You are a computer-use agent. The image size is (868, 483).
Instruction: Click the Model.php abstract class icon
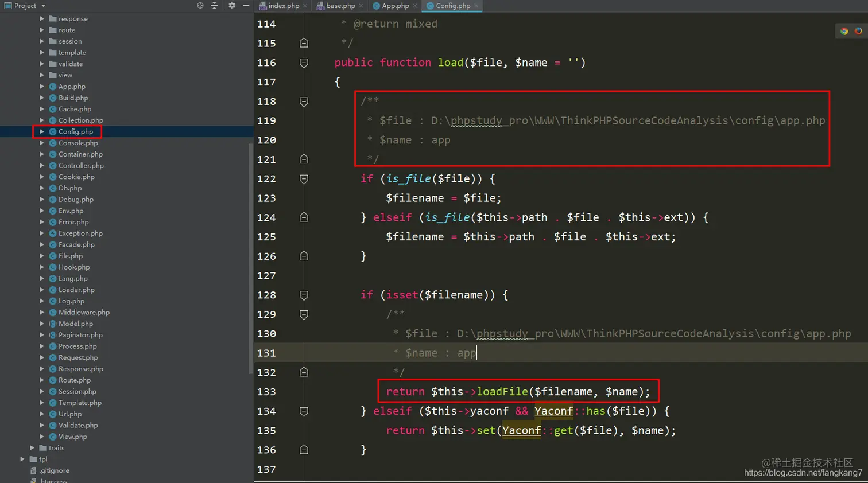[x=53, y=324]
